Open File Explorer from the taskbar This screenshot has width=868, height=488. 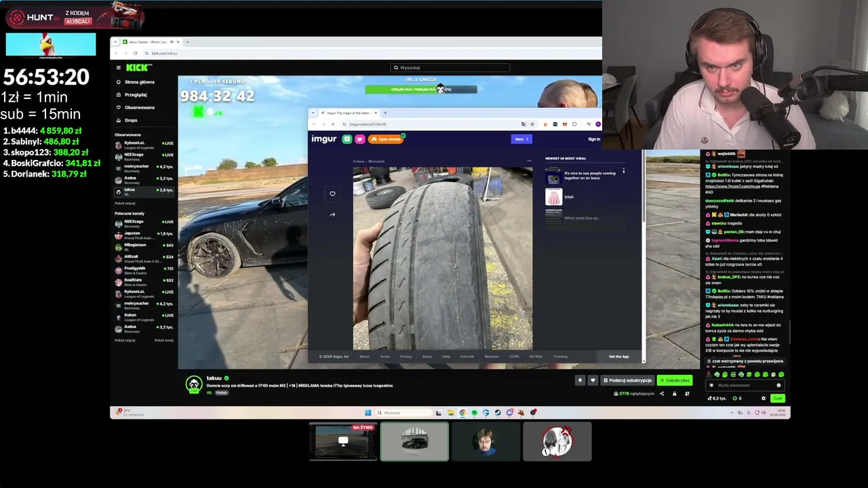point(451,413)
